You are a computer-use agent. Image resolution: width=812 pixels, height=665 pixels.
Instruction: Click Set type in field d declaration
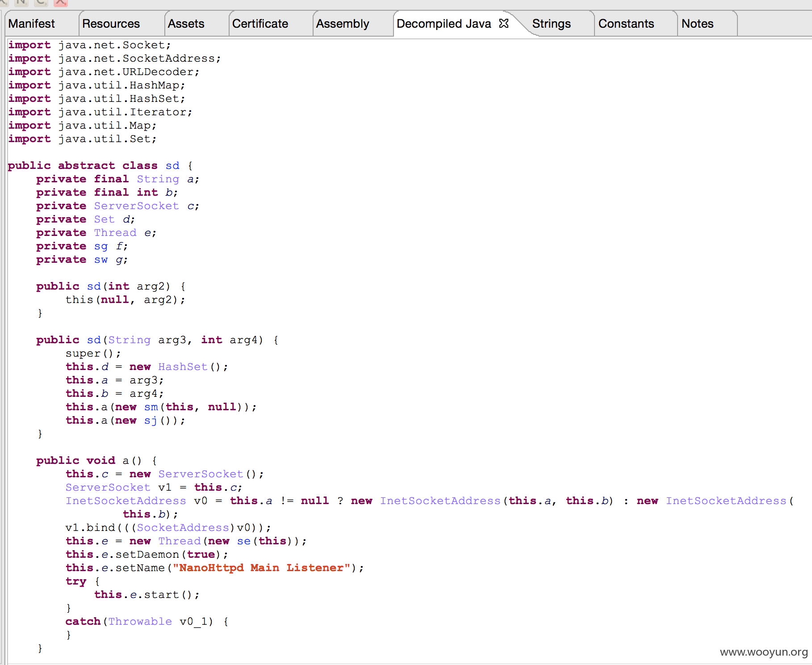(105, 219)
